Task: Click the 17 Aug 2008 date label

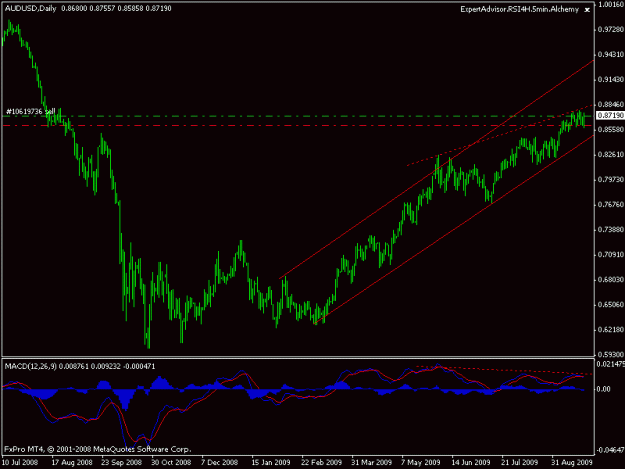Action: coord(72,463)
